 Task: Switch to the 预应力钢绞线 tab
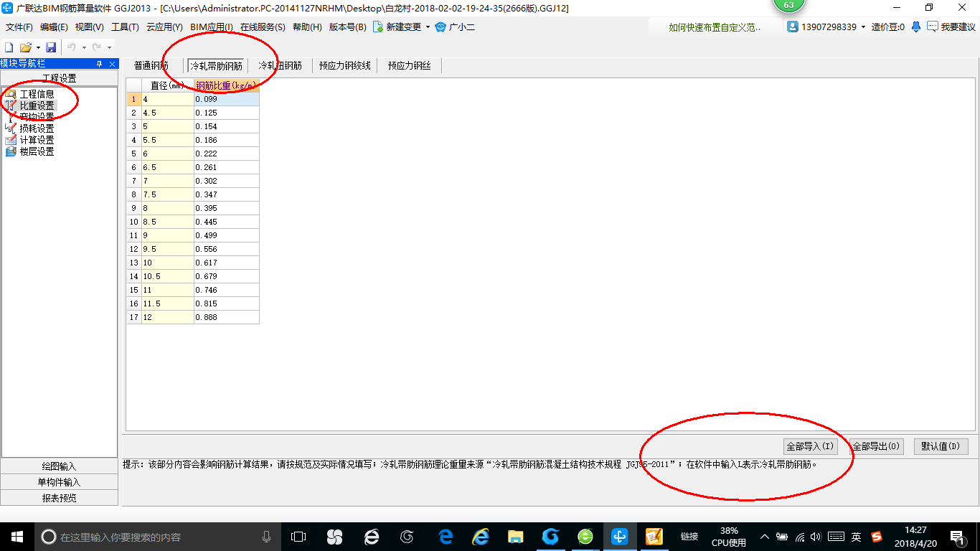pos(345,65)
